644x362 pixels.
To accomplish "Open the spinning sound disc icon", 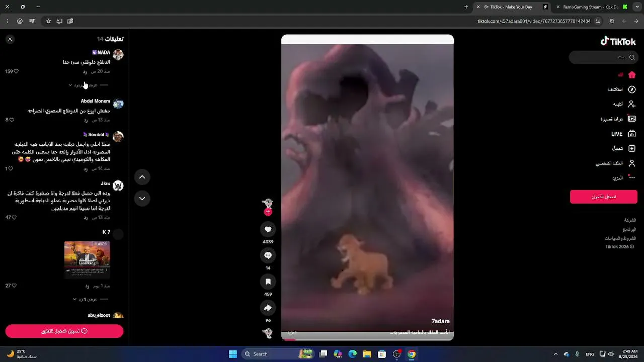I will tap(268, 333).
